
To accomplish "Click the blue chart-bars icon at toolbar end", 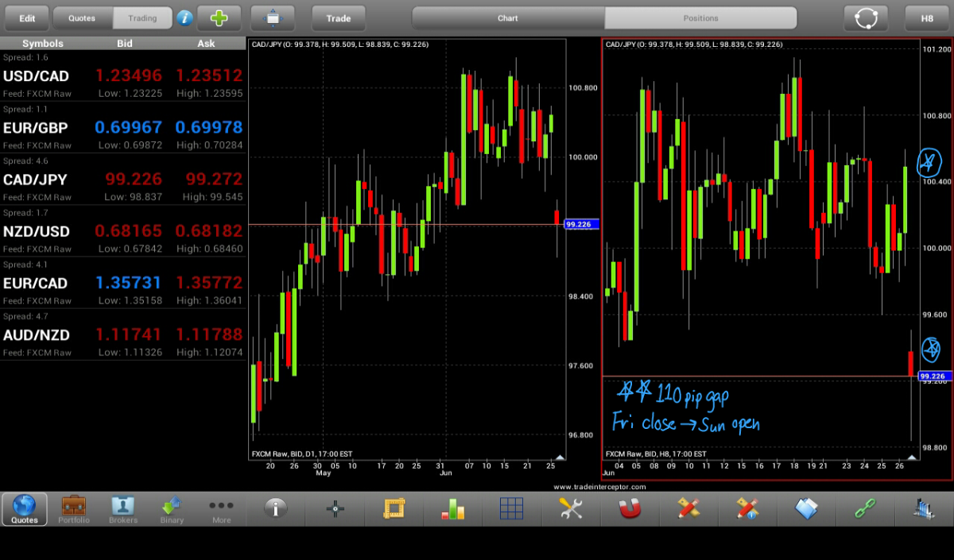I will pos(924,508).
